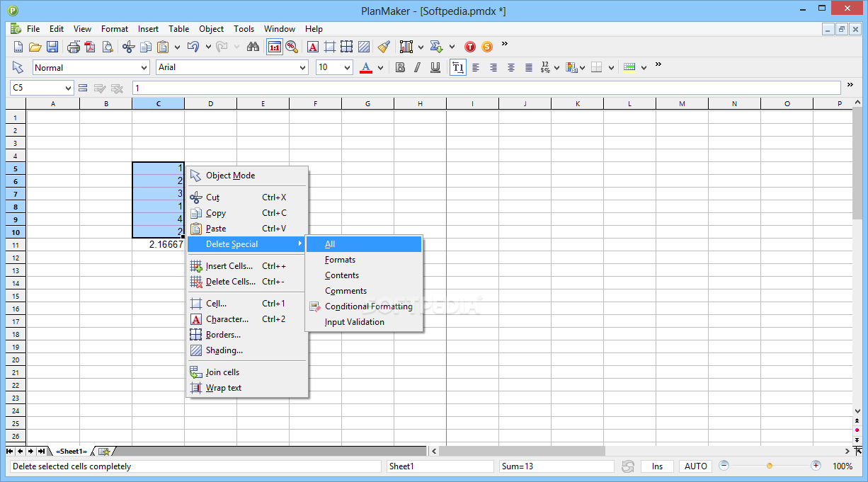The image size is (868, 482).
Task: Toggle the T1 vertical alignment button
Action: 458,67
